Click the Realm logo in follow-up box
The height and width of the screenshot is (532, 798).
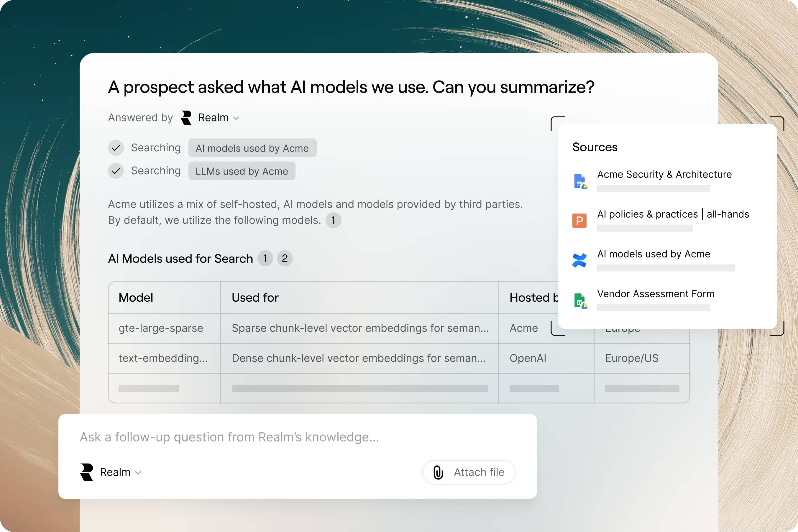point(86,472)
